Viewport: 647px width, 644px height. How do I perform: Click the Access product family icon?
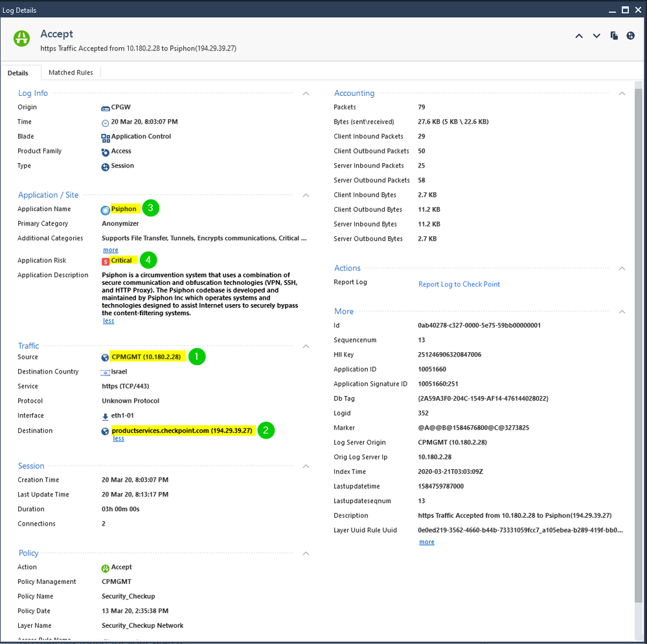105,152
